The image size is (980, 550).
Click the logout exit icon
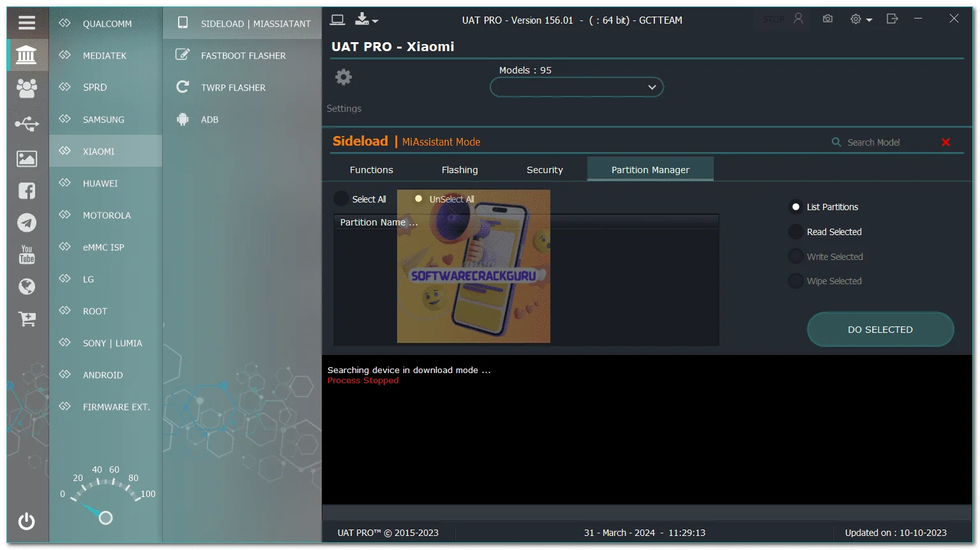893,19
